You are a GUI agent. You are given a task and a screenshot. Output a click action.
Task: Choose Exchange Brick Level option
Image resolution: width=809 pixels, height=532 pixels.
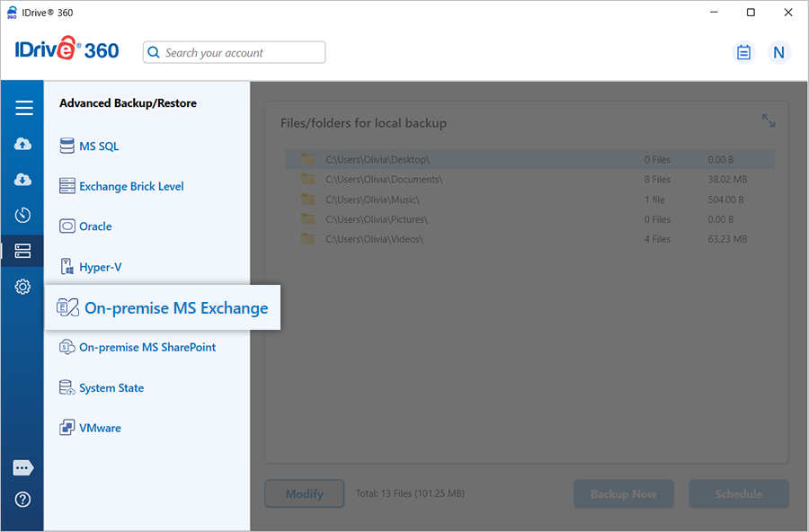pos(130,186)
